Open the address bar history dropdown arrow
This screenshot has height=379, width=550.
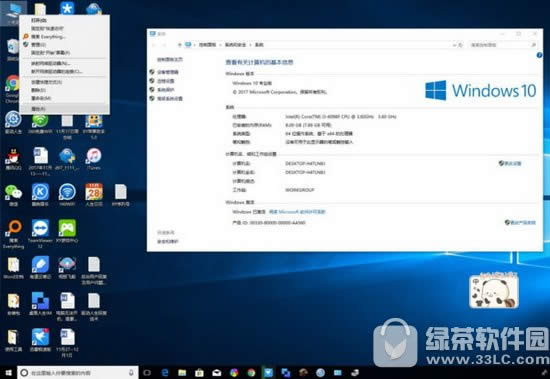[x=454, y=45]
